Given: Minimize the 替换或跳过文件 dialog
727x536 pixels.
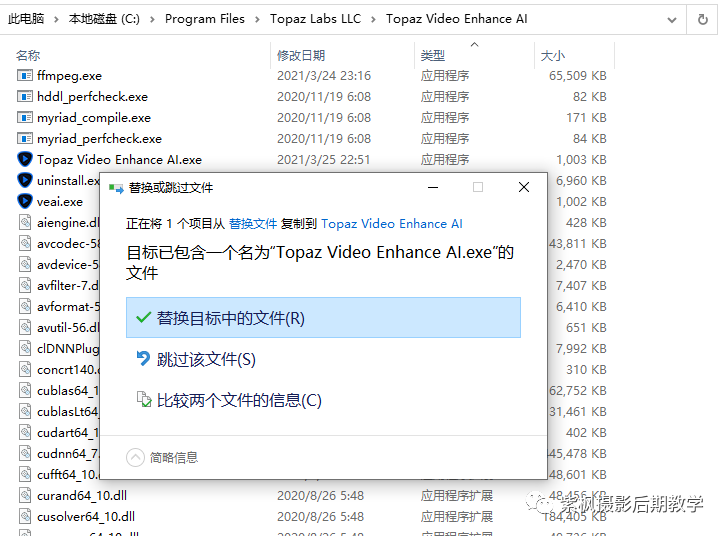Looking at the screenshot, I should click(x=433, y=187).
